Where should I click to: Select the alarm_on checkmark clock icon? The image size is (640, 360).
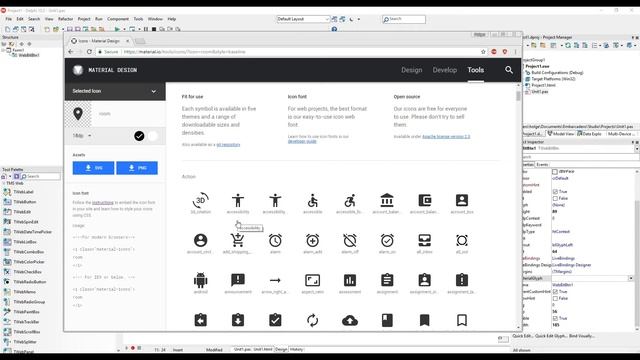[387, 240]
